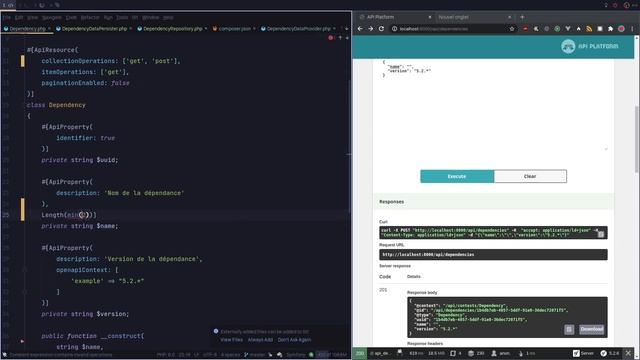The image size is (640, 360).
Task: Show hidden editor tabs dropdown arrow
Action: click(347, 29)
